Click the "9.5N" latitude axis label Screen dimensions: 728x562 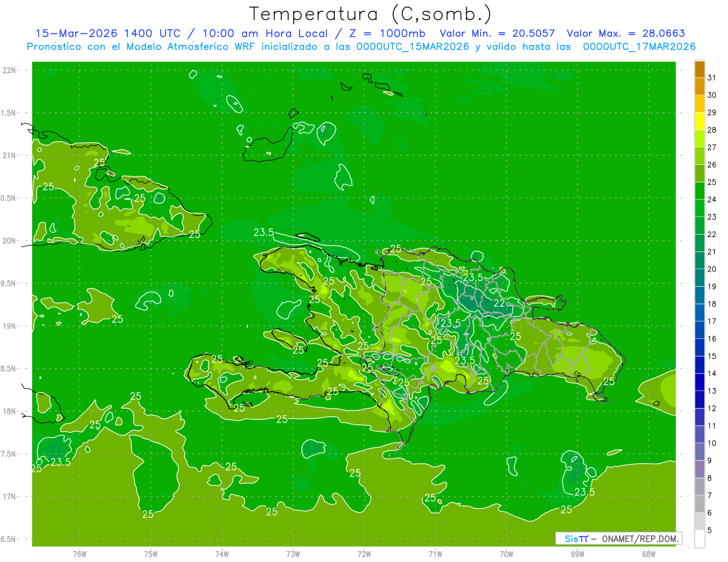point(8,283)
